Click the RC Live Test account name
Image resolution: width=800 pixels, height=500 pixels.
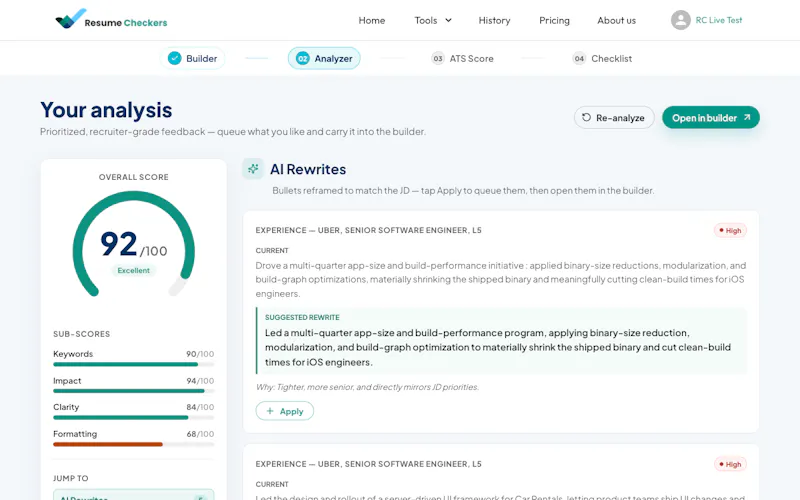click(719, 20)
